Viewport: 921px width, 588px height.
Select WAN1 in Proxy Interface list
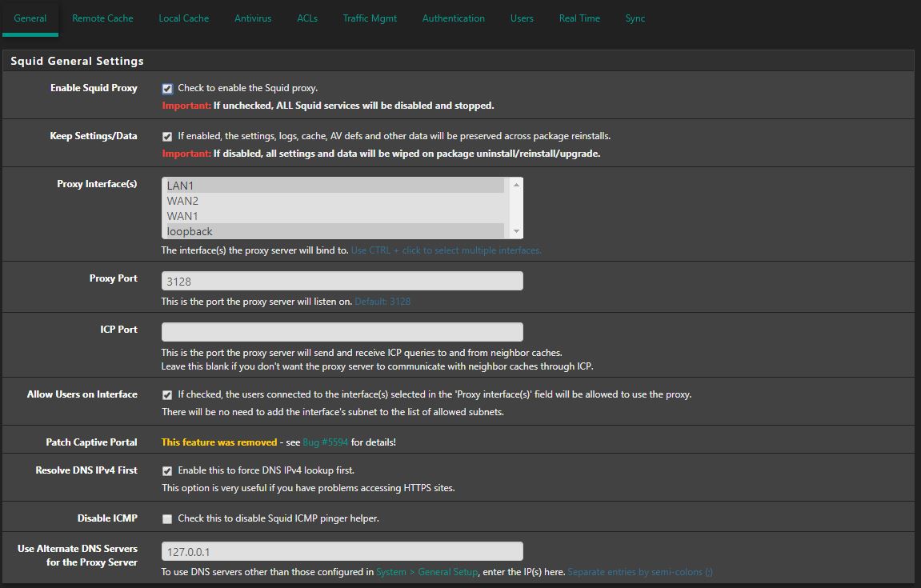[334, 216]
